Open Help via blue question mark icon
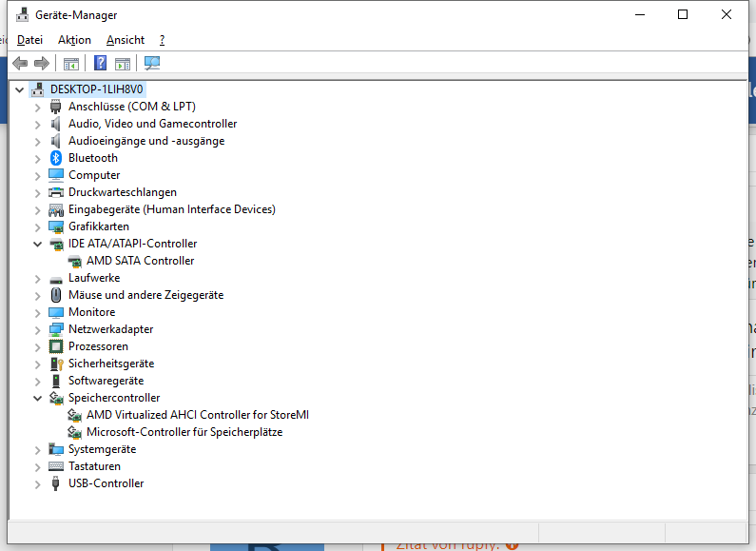Screen dimensions: 756x551 [100, 63]
